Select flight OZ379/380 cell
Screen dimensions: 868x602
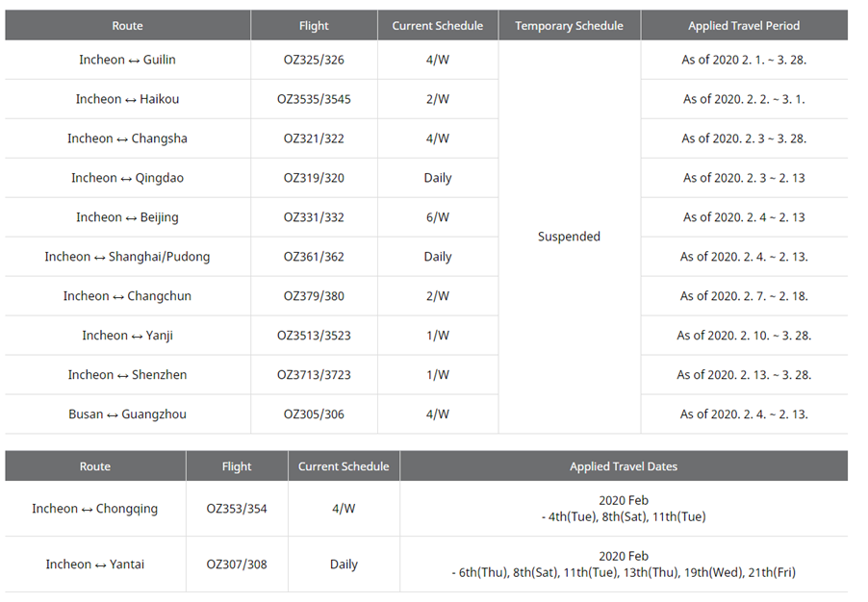314,296
